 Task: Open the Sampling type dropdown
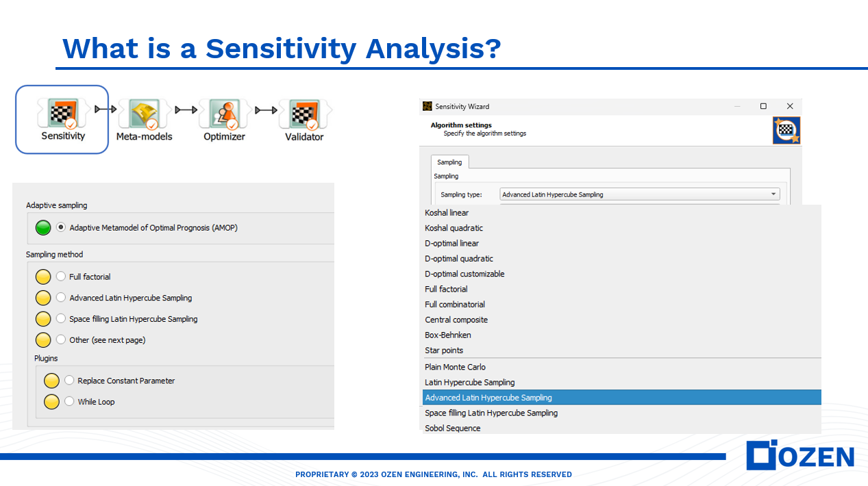pyautogui.click(x=775, y=194)
